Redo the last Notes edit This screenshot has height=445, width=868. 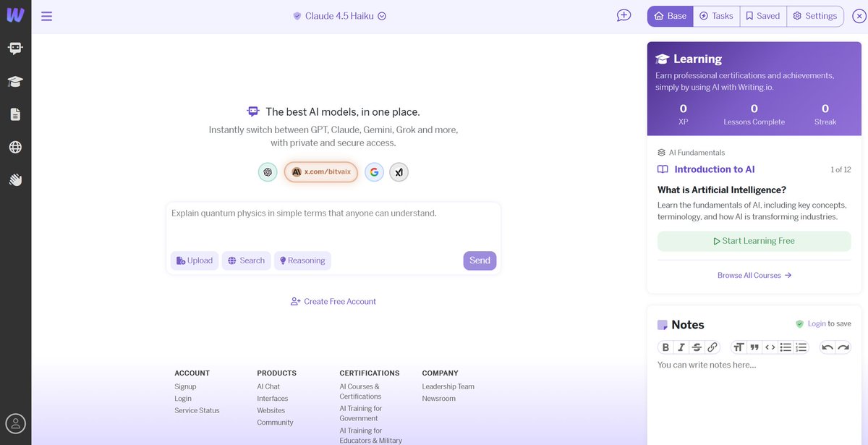(x=843, y=347)
